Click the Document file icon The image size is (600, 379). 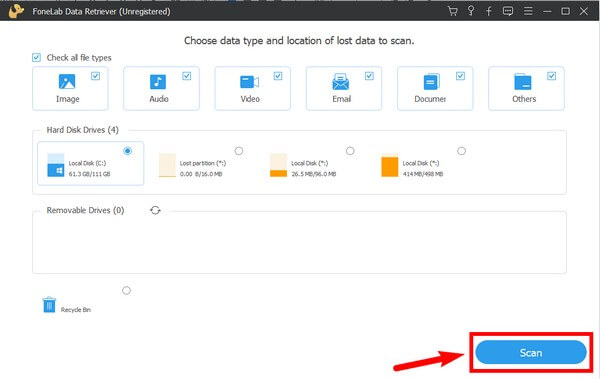tap(432, 82)
